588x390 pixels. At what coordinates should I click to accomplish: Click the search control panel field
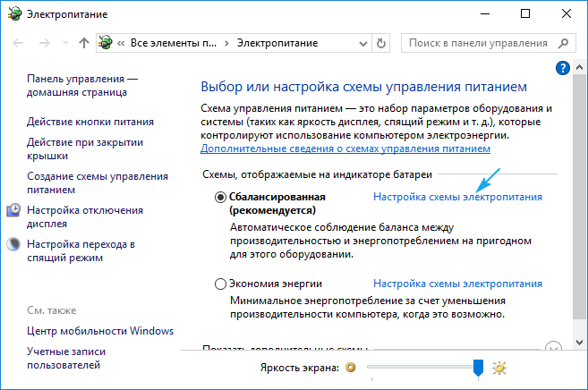point(479,43)
